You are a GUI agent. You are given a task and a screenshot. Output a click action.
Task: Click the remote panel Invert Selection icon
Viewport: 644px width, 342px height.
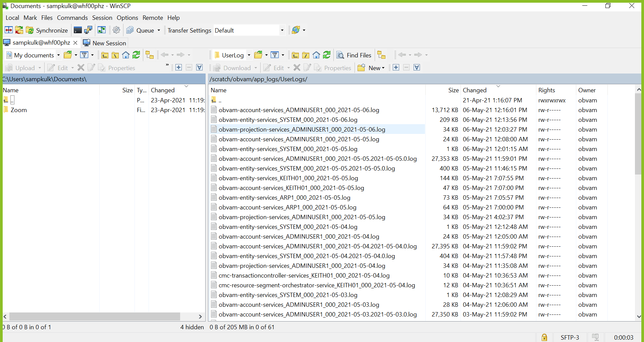coord(417,67)
